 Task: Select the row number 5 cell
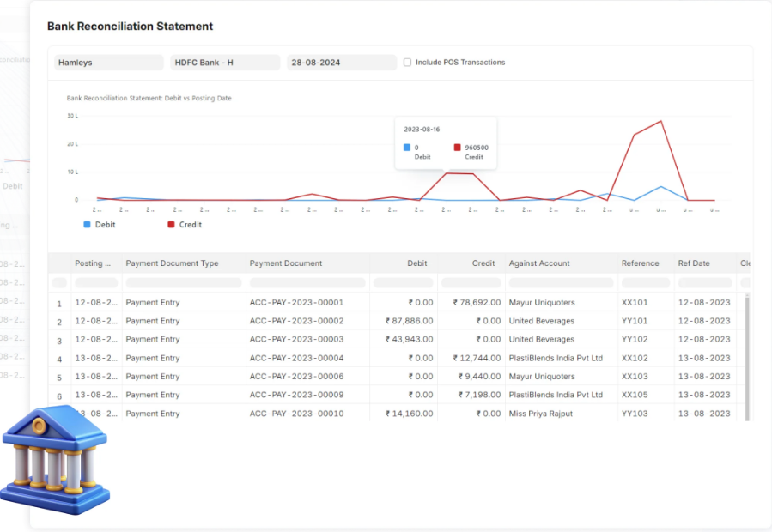tap(59, 378)
